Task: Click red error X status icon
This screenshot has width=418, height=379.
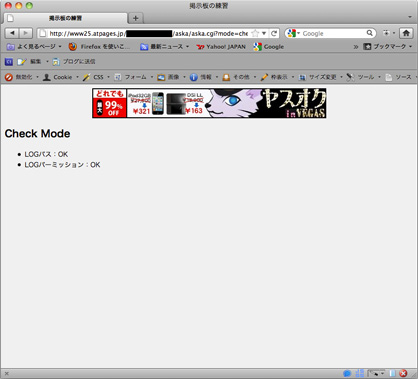Action: (403, 373)
